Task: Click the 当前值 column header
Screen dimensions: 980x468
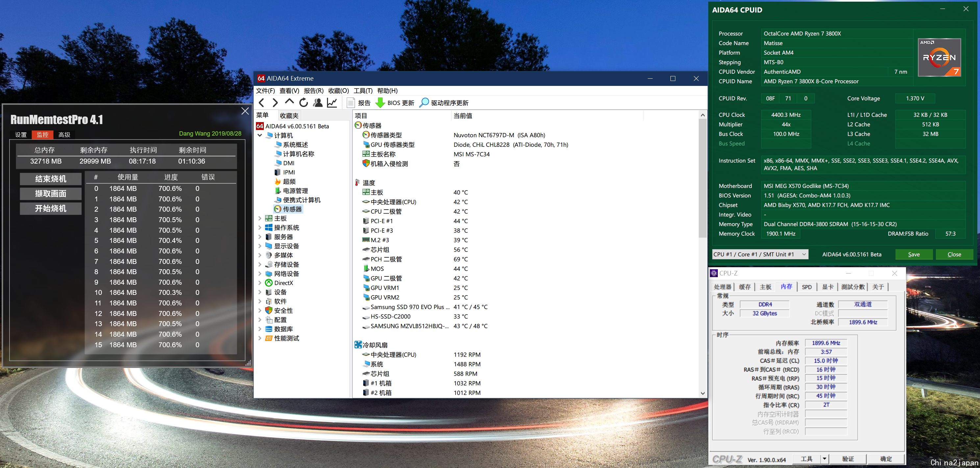Action: coord(547,115)
